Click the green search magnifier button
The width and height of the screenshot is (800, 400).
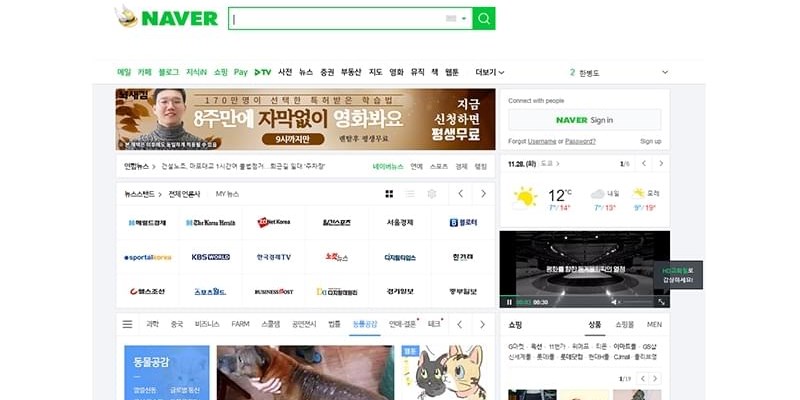(484, 19)
